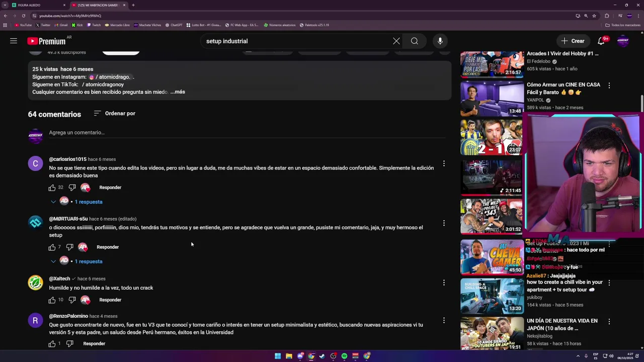
Task: Dislike the comment by @MØRTUARI-s5u
Action: coord(69,247)
